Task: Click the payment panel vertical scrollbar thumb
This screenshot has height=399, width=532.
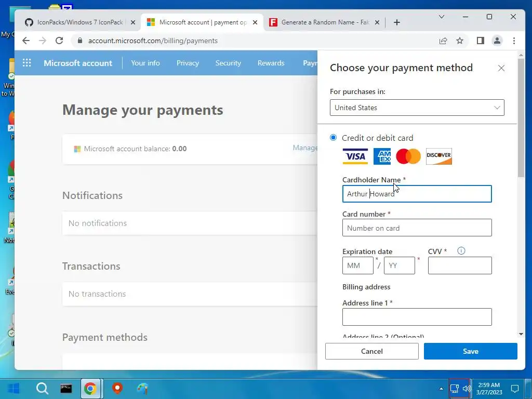Action: [x=521, y=117]
